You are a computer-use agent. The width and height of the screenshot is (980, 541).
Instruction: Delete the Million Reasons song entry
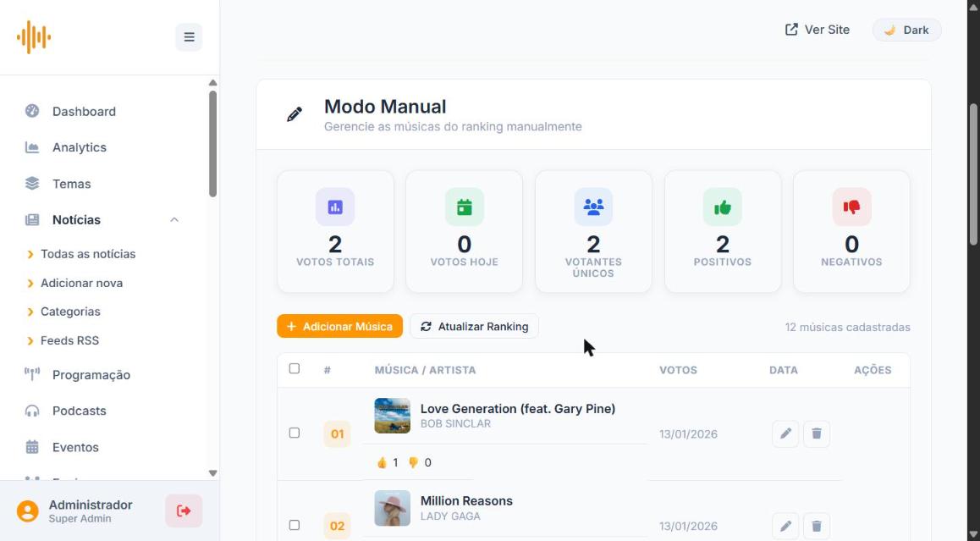pyautogui.click(x=817, y=526)
